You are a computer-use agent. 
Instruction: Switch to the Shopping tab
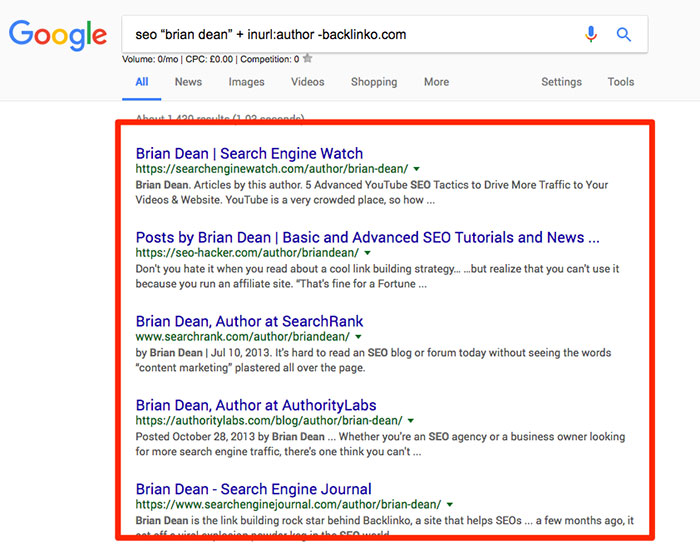374,82
